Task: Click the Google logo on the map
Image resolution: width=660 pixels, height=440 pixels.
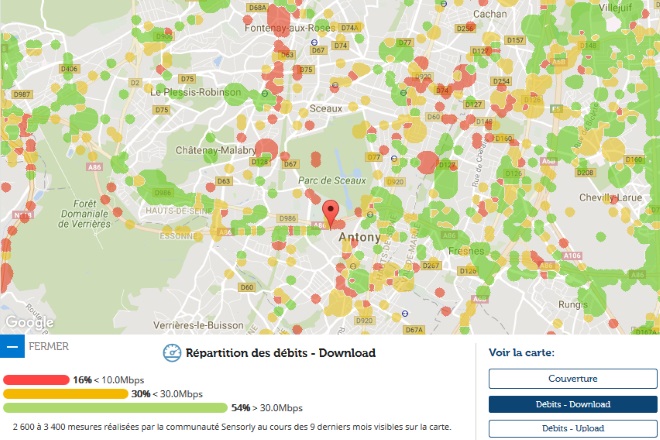Action: (28, 322)
